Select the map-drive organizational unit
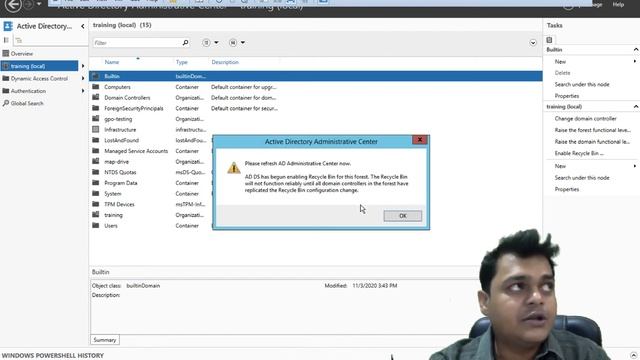 point(151,162)
